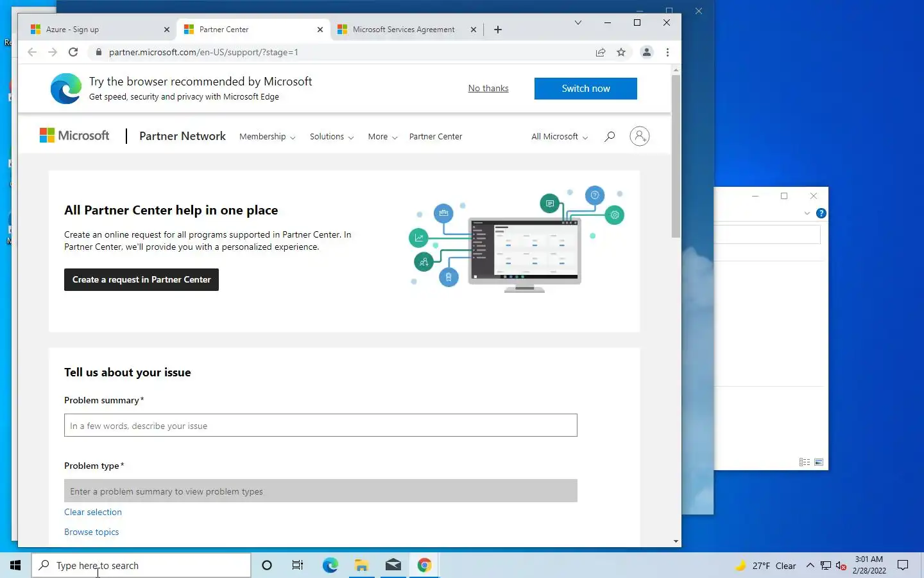The width and height of the screenshot is (924, 578).
Task: Open a new browser tab
Action: 498,30
